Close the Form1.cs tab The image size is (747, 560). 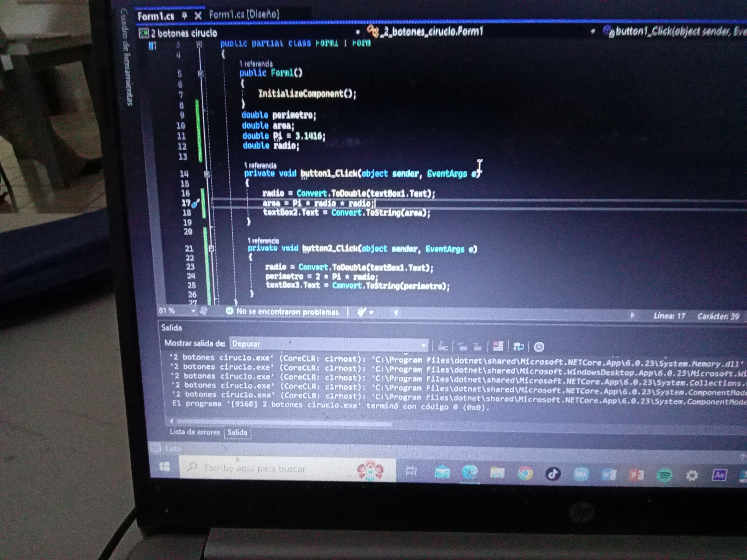click(x=198, y=16)
